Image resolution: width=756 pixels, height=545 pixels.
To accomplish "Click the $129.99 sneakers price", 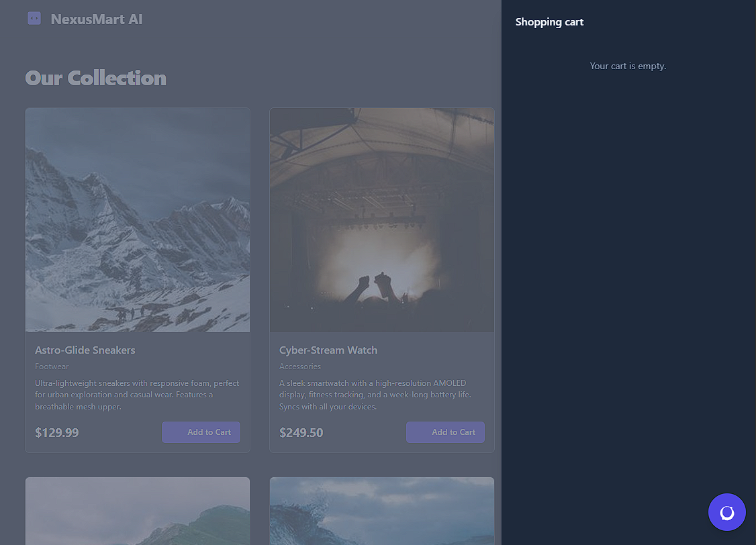I will point(57,432).
